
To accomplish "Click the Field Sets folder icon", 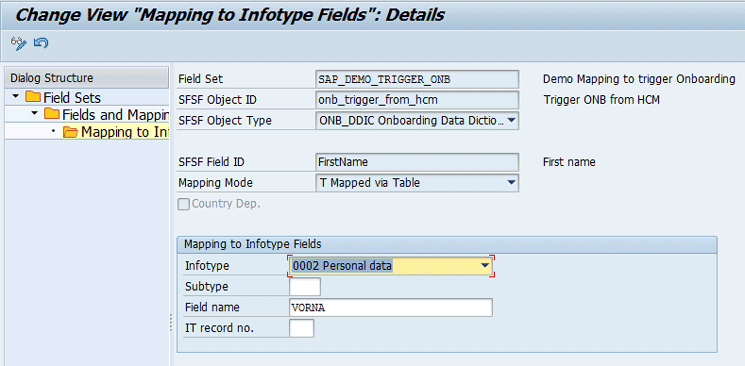I will (x=33, y=97).
